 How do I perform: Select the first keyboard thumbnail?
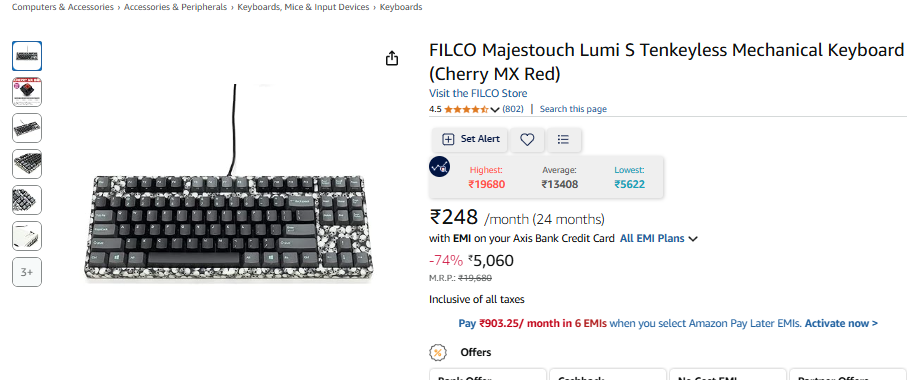tap(27, 56)
